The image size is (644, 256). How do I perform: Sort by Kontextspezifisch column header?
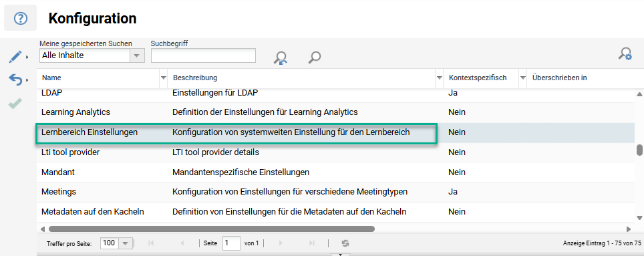click(x=478, y=78)
